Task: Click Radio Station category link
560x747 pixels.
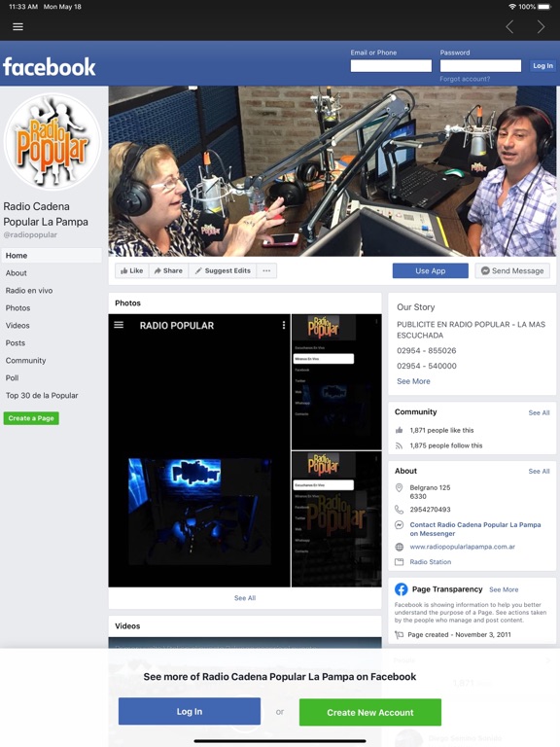Action: [431, 562]
